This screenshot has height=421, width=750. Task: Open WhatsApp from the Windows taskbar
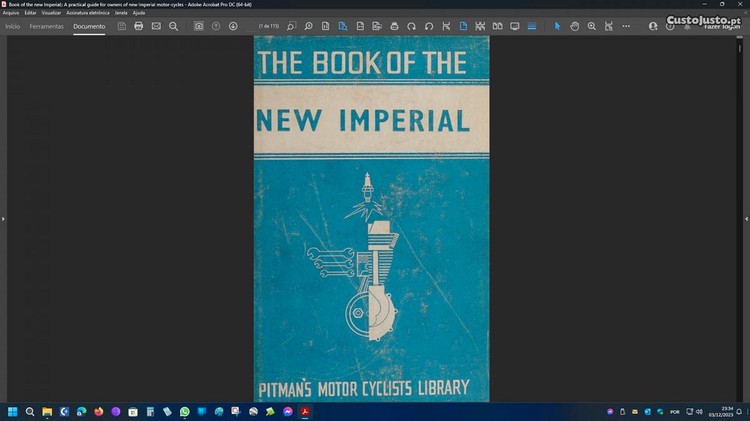point(185,411)
